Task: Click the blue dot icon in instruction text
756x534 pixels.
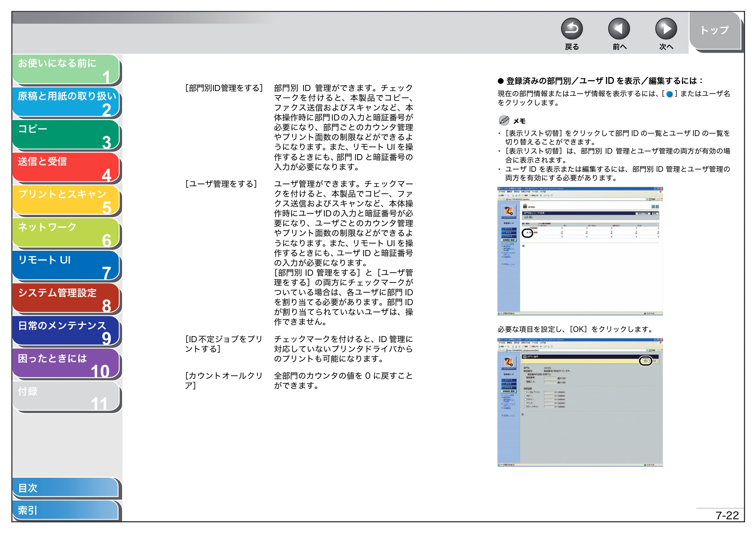Action: tap(669, 94)
